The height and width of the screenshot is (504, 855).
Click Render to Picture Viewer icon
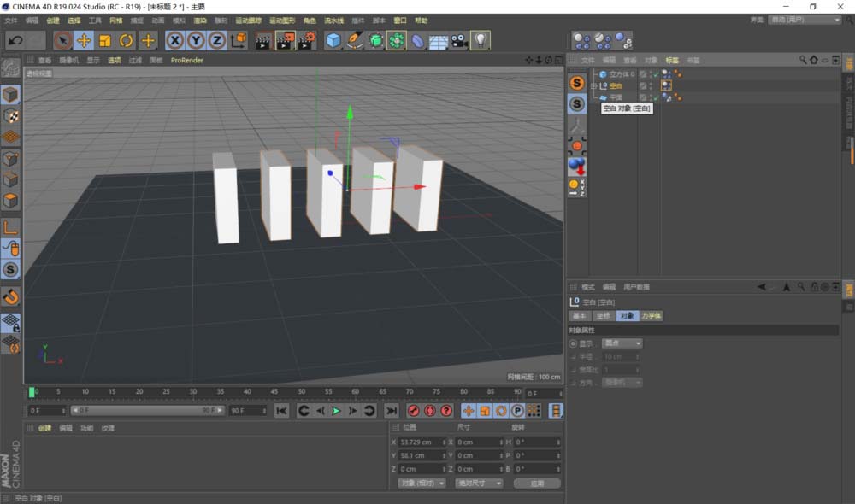[286, 40]
